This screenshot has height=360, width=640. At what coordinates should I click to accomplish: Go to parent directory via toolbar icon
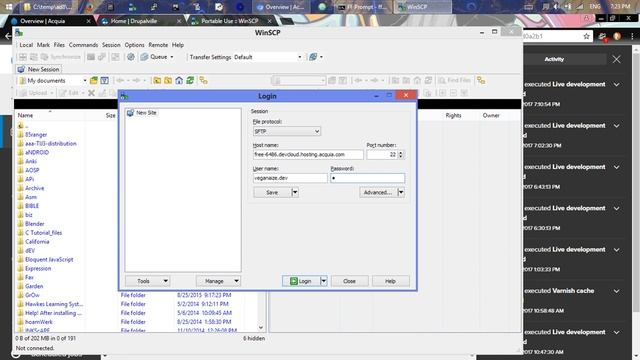pyautogui.click(x=157, y=80)
